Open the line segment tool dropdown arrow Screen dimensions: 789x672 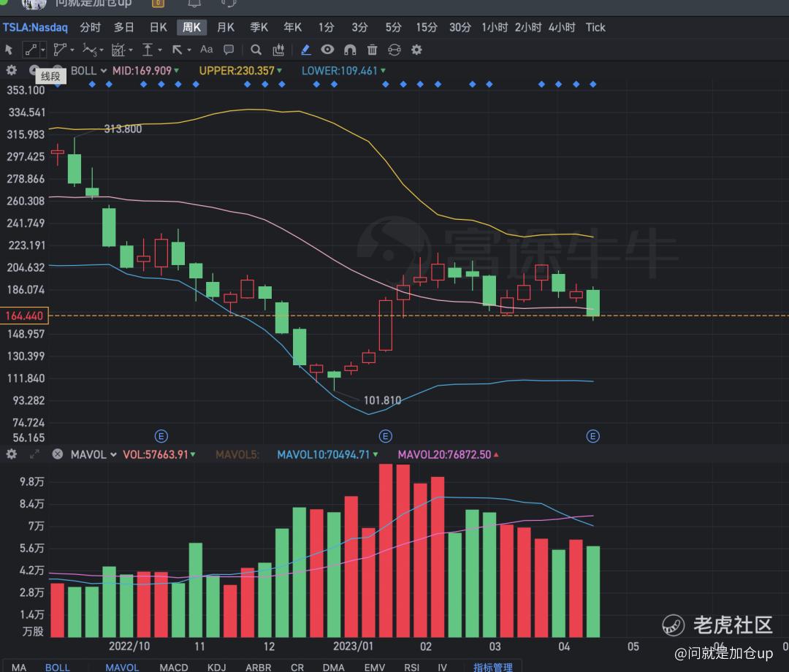tap(43, 50)
